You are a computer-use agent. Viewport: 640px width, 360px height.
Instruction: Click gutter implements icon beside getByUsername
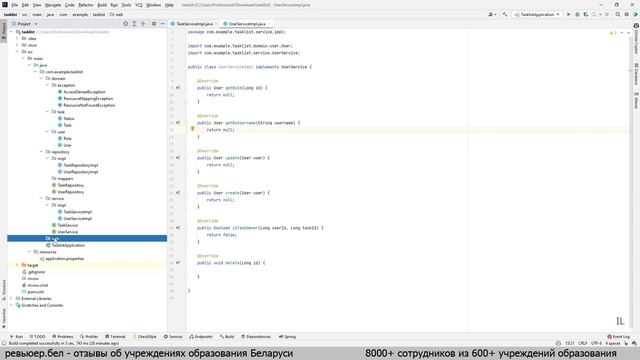coord(178,122)
